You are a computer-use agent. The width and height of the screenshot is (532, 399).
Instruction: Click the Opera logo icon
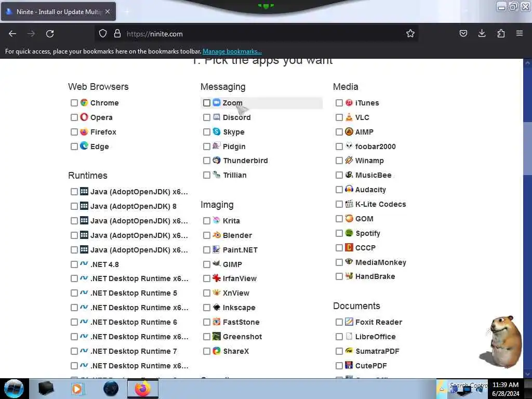84,117
